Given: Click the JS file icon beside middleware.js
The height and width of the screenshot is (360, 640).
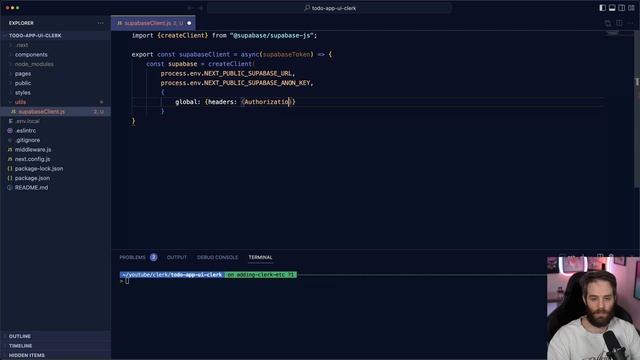Looking at the screenshot, I should (10, 149).
